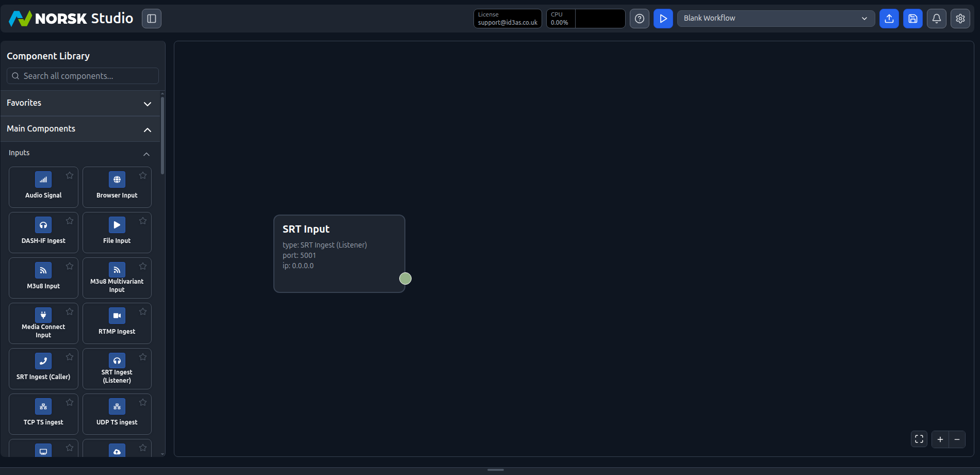Image resolution: width=980 pixels, height=475 pixels.
Task: Click the SRT Input output port circle
Action: click(x=405, y=279)
